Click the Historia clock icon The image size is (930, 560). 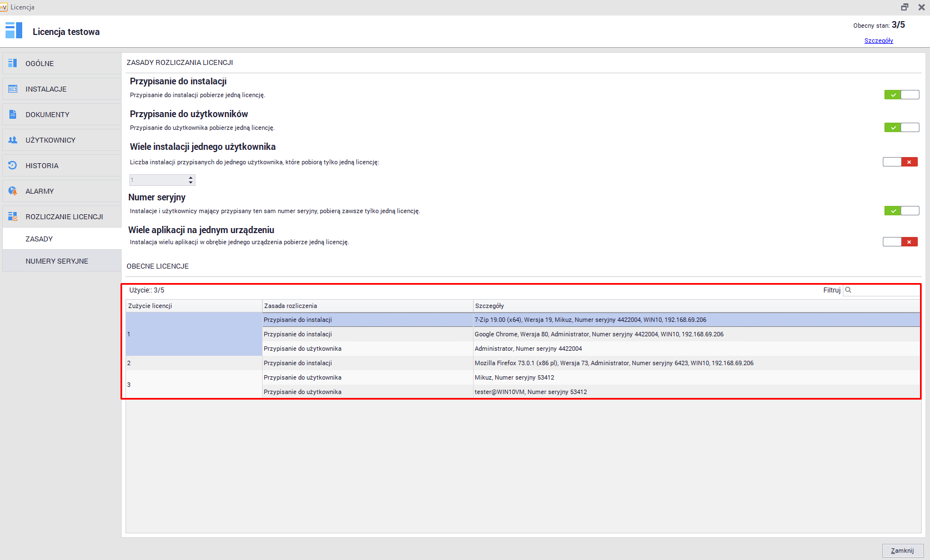pos(13,165)
